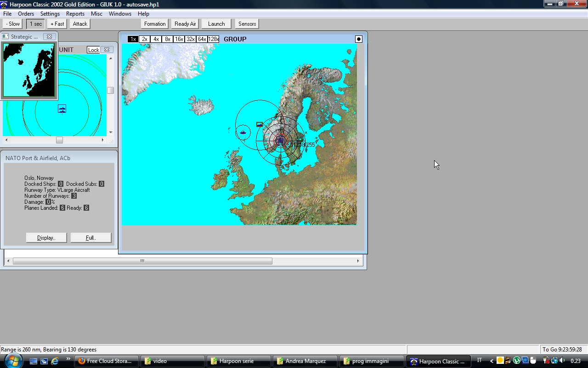Click UNIT window horizontal scroll thumb
This screenshot has height=368, width=588.
coord(59,140)
